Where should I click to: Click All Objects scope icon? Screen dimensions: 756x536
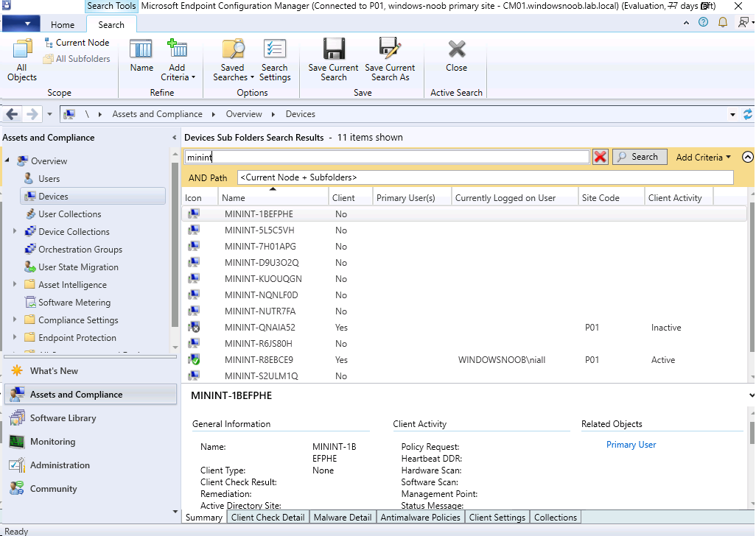pos(21,60)
